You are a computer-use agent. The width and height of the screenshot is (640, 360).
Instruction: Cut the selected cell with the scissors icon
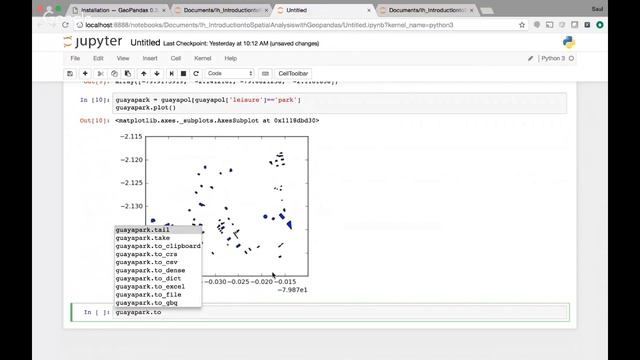coord(100,73)
